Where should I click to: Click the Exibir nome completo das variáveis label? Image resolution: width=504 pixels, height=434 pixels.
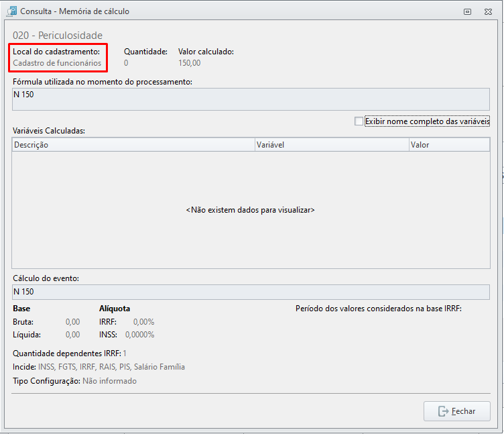click(x=427, y=121)
